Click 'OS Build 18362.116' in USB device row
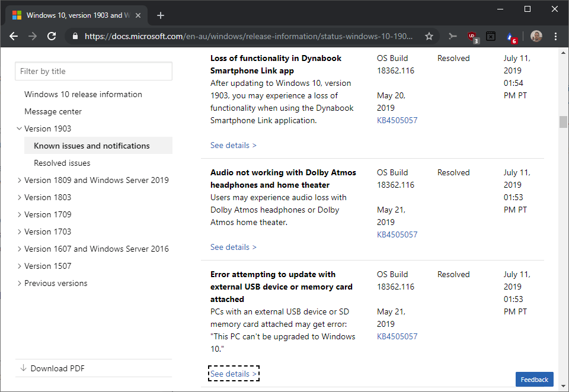The width and height of the screenshot is (569, 392). 395,281
